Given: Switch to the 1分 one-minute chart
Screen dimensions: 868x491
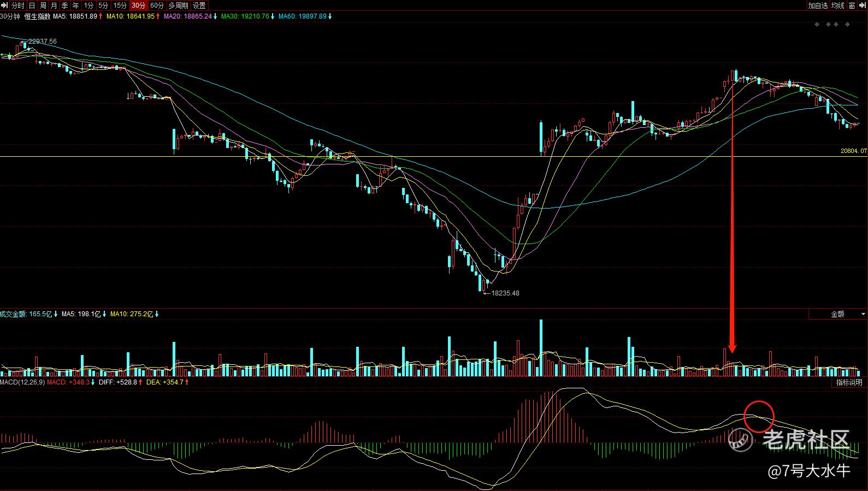Looking at the screenshot, I should click(x=88, y=5).
